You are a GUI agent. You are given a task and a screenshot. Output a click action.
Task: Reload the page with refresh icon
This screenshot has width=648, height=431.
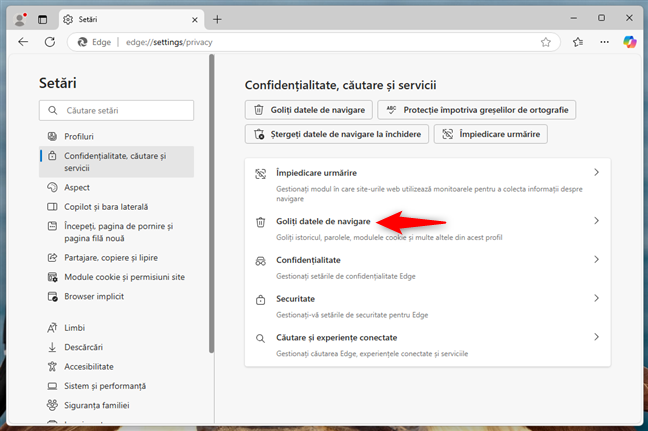[x=50, y=42]
